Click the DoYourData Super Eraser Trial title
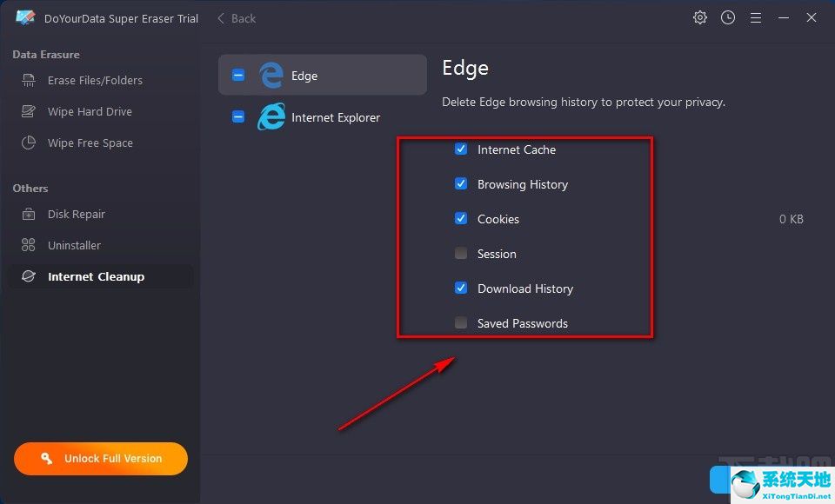Screen dimensions: 835x504 (x=121, y=18)
